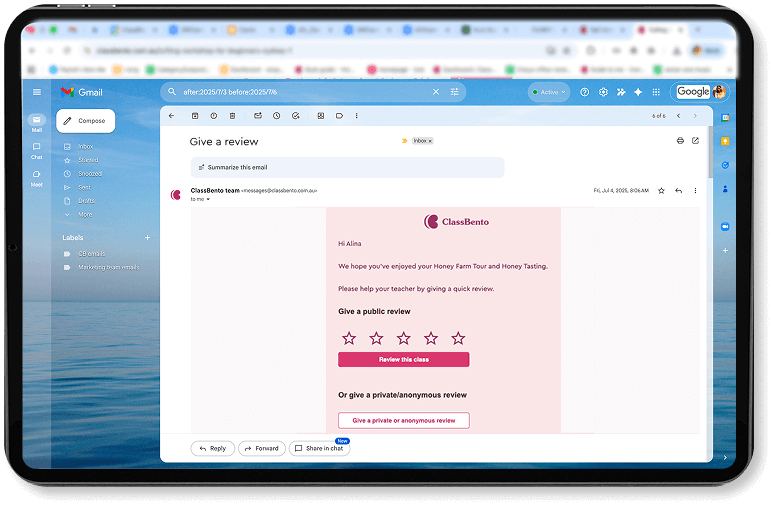Delete this email

232,116
